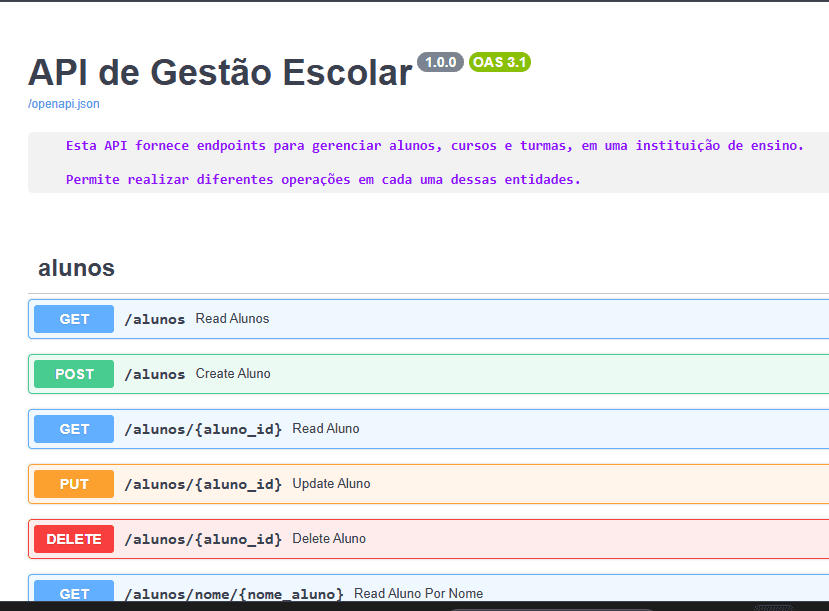Click the GET badge on /alunos/nome/{nome_aluno}
The width and height of the screenshot is (829, 611).
tap(73, 593)
